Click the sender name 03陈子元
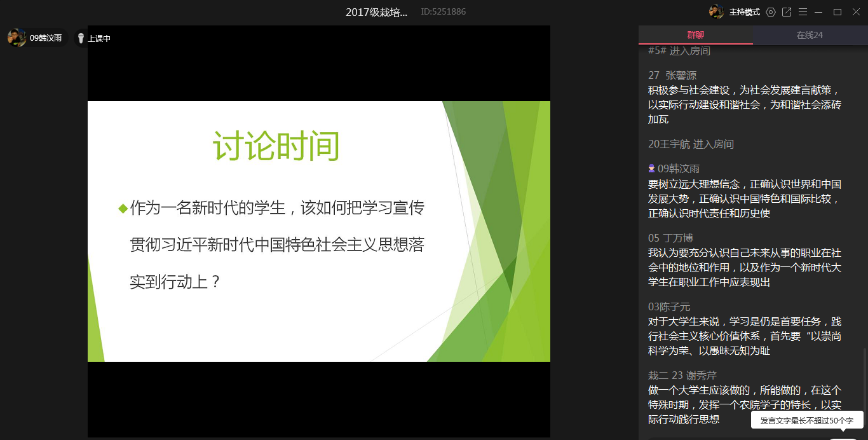 (669, 307)
